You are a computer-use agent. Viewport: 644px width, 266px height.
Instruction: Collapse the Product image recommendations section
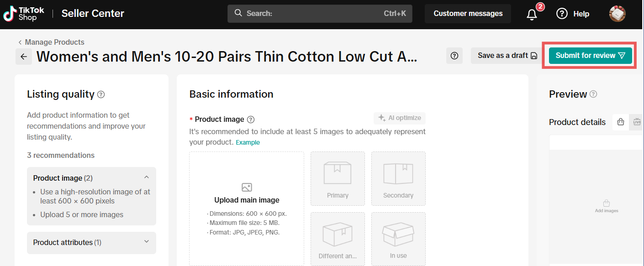(x=146, y=177)
